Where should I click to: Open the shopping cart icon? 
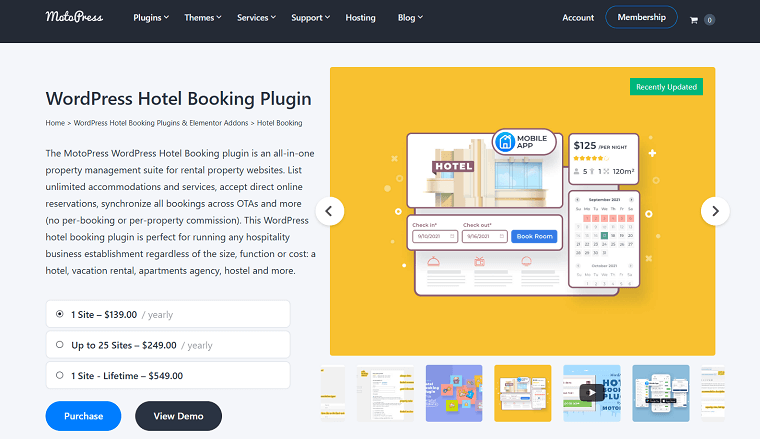tap(694, 20)
